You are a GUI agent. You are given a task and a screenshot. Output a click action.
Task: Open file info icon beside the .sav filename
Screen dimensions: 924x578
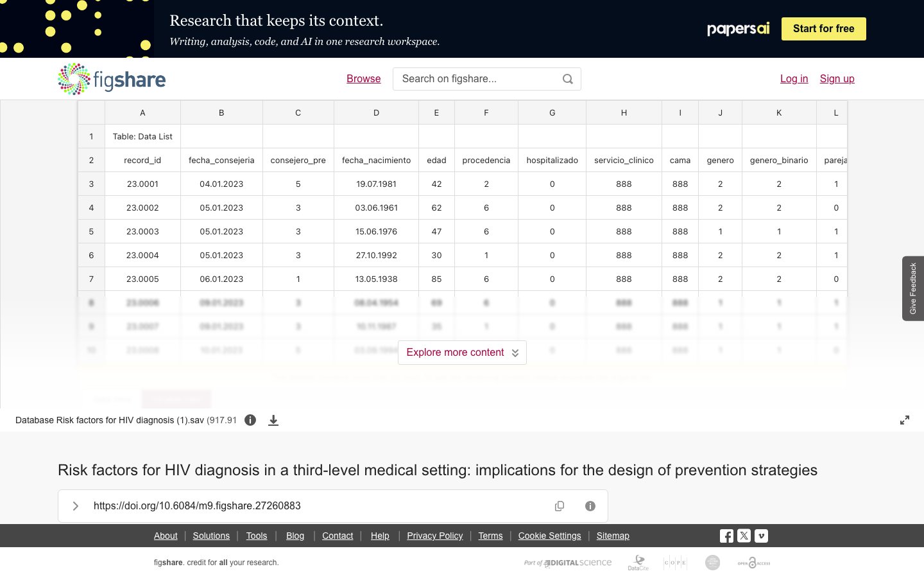click(250, 420)
